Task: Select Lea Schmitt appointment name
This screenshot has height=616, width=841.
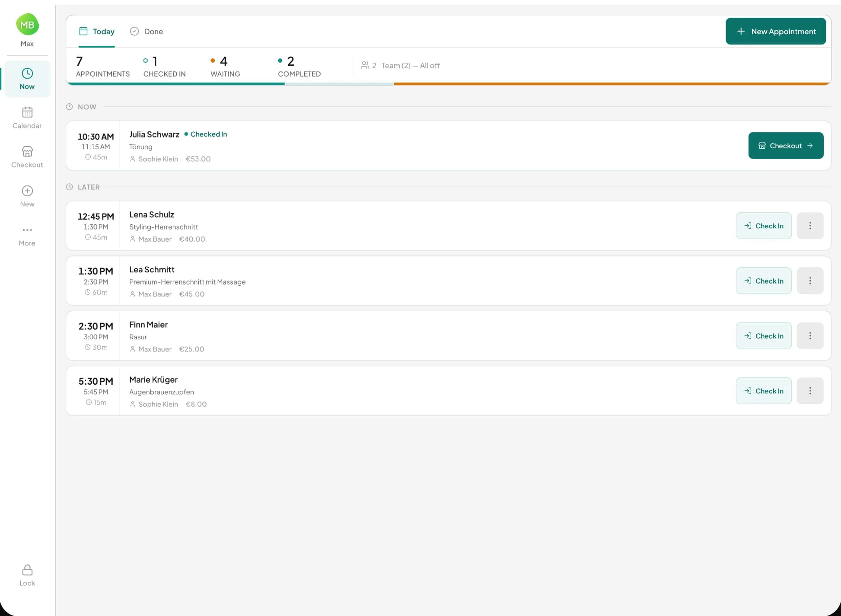Action: 152,269
